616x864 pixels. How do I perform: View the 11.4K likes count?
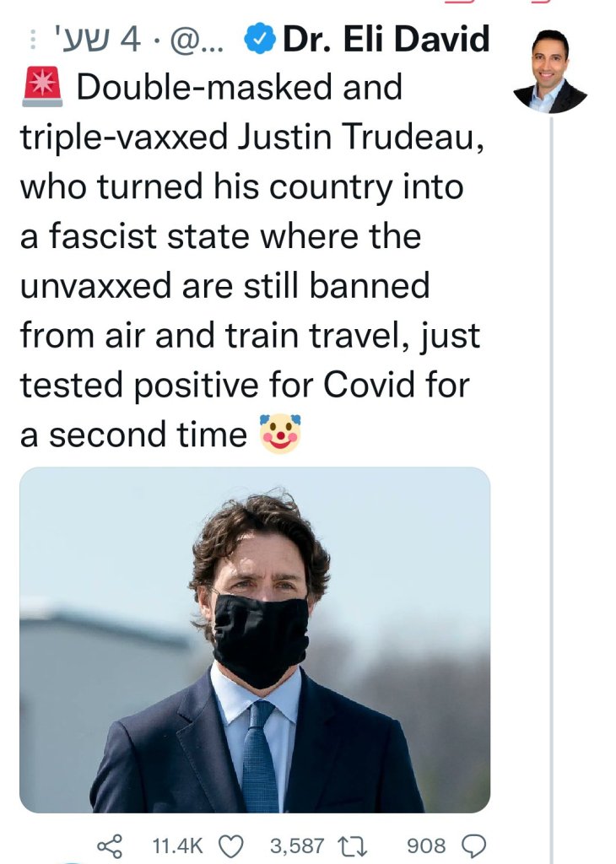point(176,845)
